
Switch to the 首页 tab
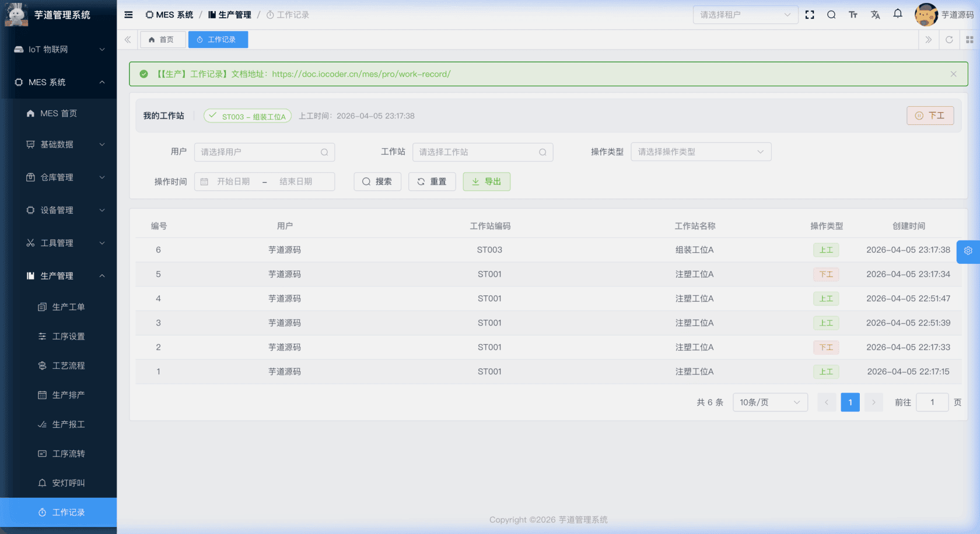point(162,40)
